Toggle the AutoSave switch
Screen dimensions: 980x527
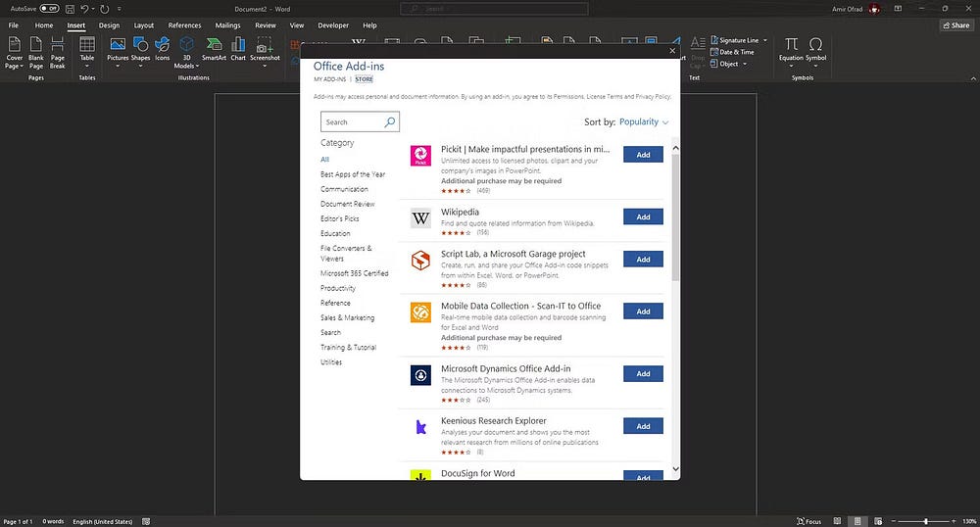point(49,9)
